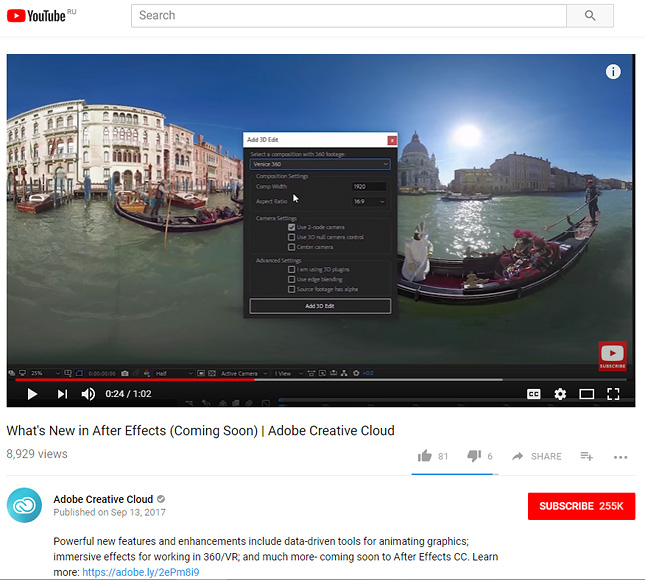Click the flowchart icon in viewer toolbar
The height and width of the screenshot is (580, 645).
click(344, 373)
